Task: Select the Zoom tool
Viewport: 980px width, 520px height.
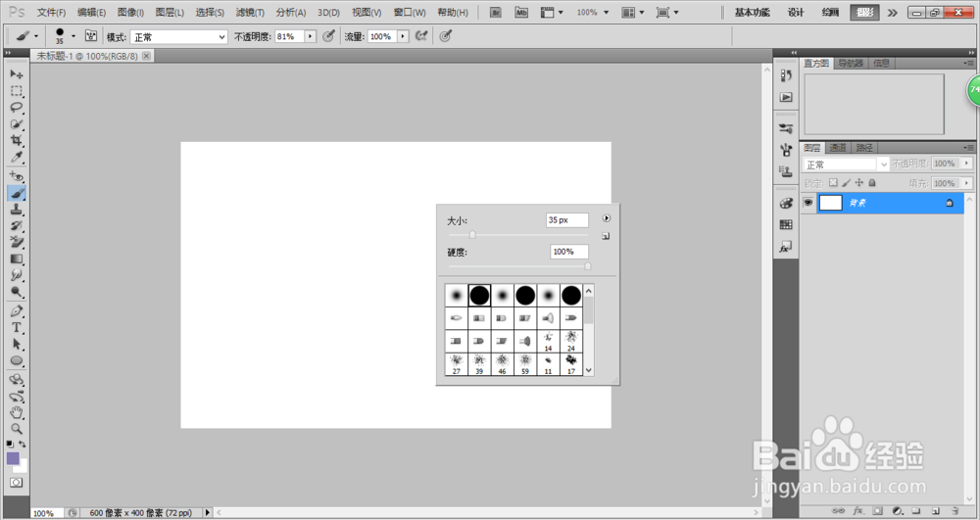Action: [17, 429]
